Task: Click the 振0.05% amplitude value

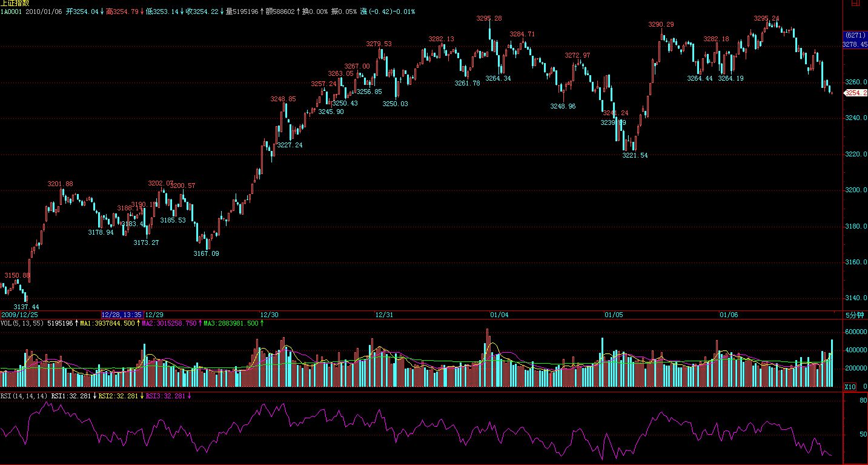Action: [343, 11]
